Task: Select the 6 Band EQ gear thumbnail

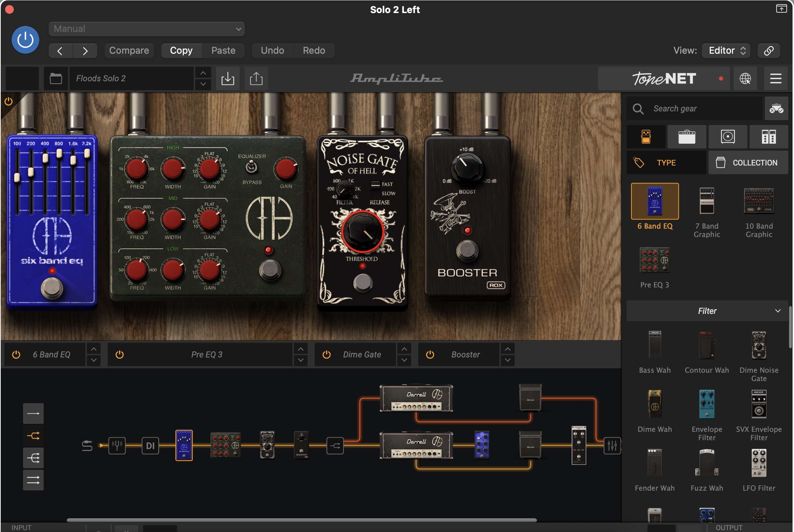Action: coord(655,201)
